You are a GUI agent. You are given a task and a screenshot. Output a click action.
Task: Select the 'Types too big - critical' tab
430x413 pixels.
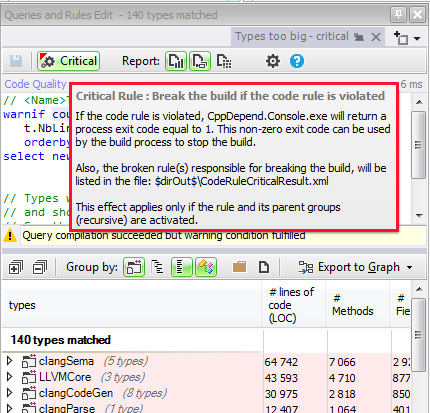[292, 36]
